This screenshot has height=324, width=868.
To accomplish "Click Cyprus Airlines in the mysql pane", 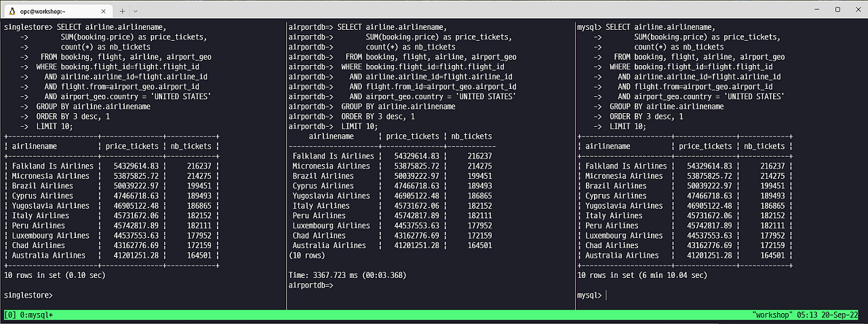I will click(x=616, y=196).
